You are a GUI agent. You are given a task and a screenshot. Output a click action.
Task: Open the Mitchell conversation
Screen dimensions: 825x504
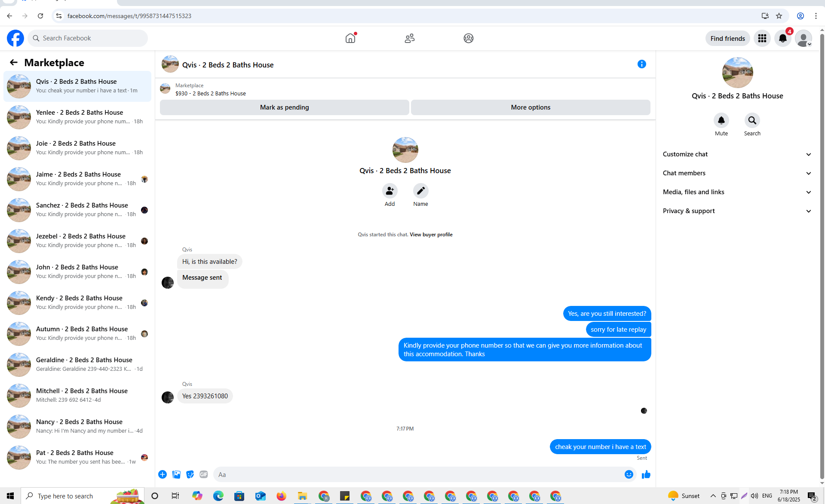click(x=77, y=396)
